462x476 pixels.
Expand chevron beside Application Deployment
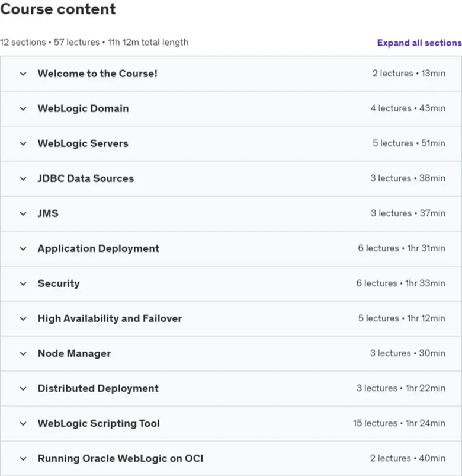pos(23,248)
